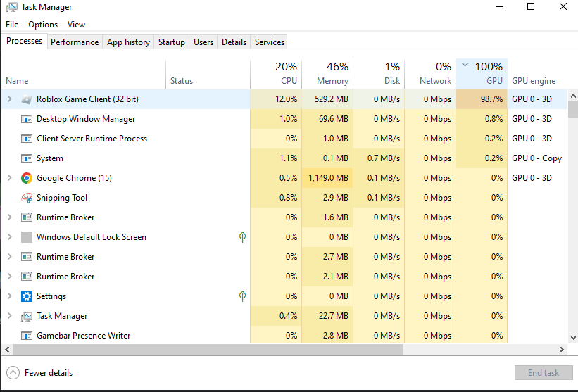Image resolution: width=578 pixels, height=392 pixels.
Task: Click the Task Manager process row icon
Action: point(27,316)
